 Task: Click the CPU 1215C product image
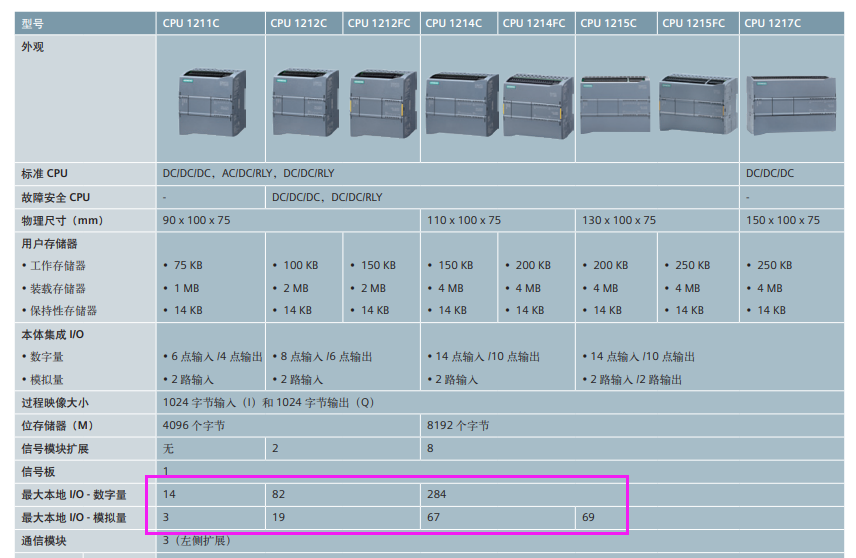click(x=615, y=104)
